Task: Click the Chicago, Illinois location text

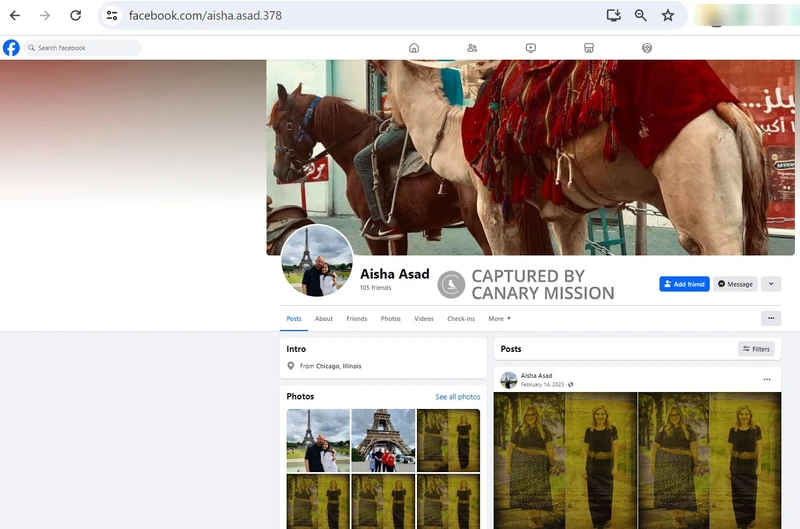Action: (338, 366)
